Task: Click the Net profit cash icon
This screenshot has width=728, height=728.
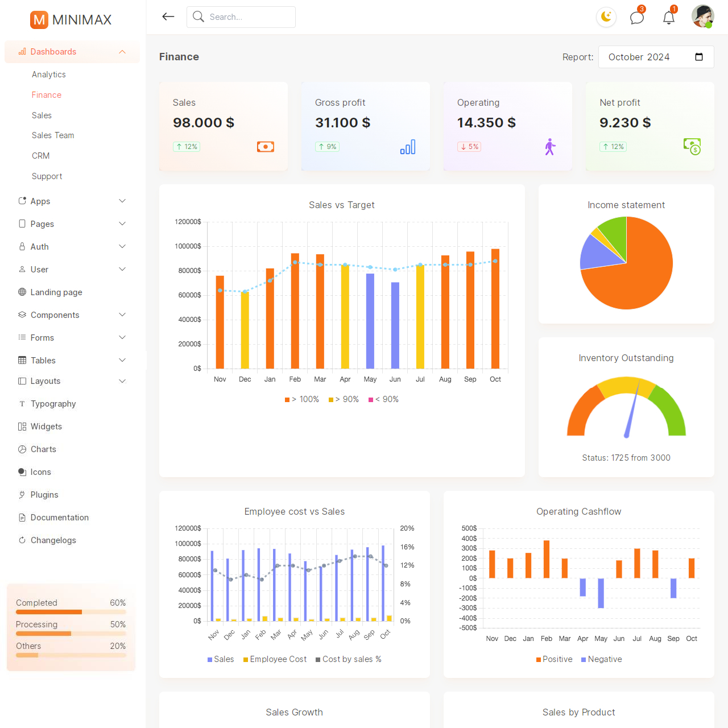Action: [x=692, y=147]
